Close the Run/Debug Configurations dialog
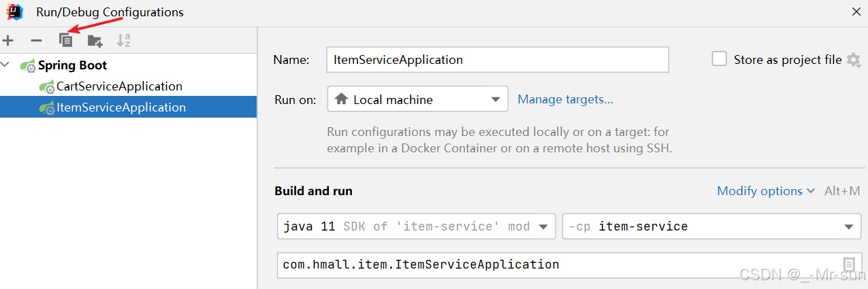Image resolution: width=868 pixels, height=289 pixels. 856,12
